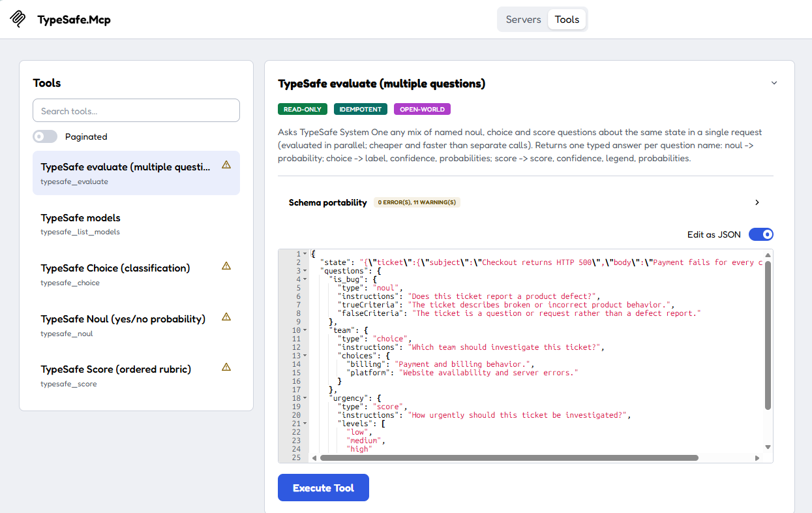Click the IDEMPOTENT badge
The width and height of the screenshot is (812, 513).
361,109
